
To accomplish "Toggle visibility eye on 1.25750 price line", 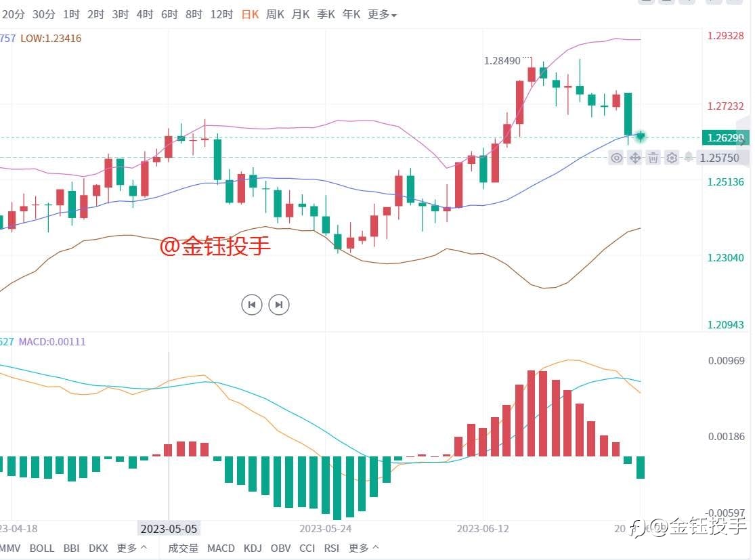I will click(x=616, y=158).
